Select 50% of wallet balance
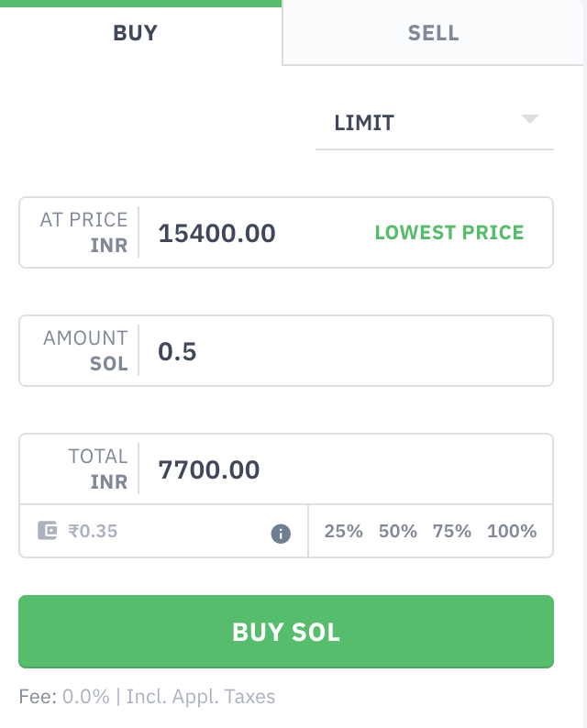Viewport: 587px width, 728px height. coord(398,531)
